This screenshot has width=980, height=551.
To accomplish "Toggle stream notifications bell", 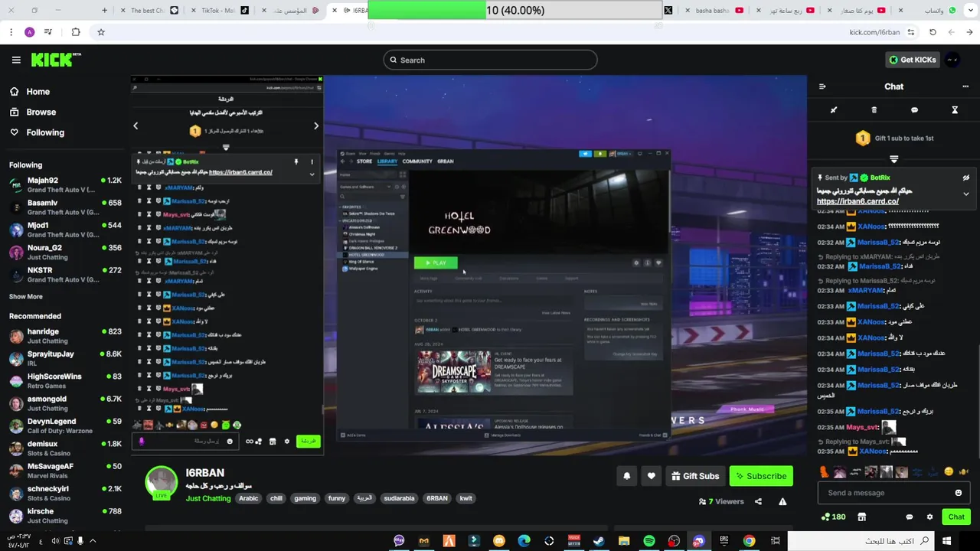I will [627, 476].
